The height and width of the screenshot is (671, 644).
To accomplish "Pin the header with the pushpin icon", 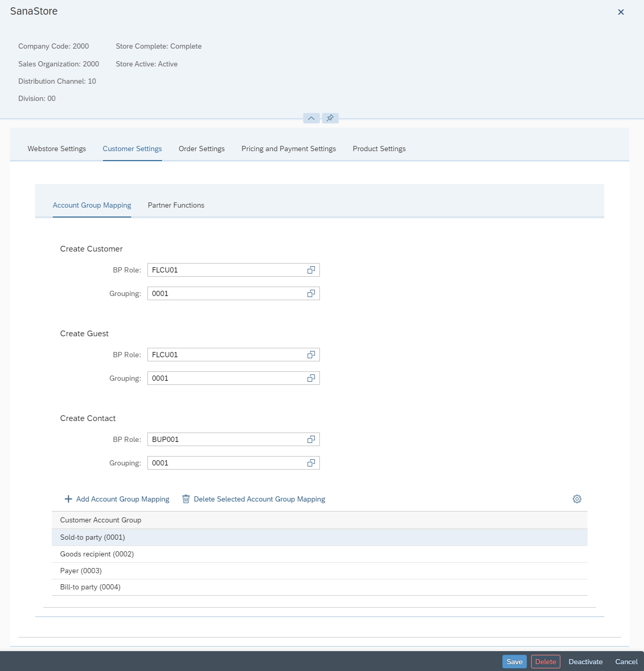I will [x=330, y=118].
